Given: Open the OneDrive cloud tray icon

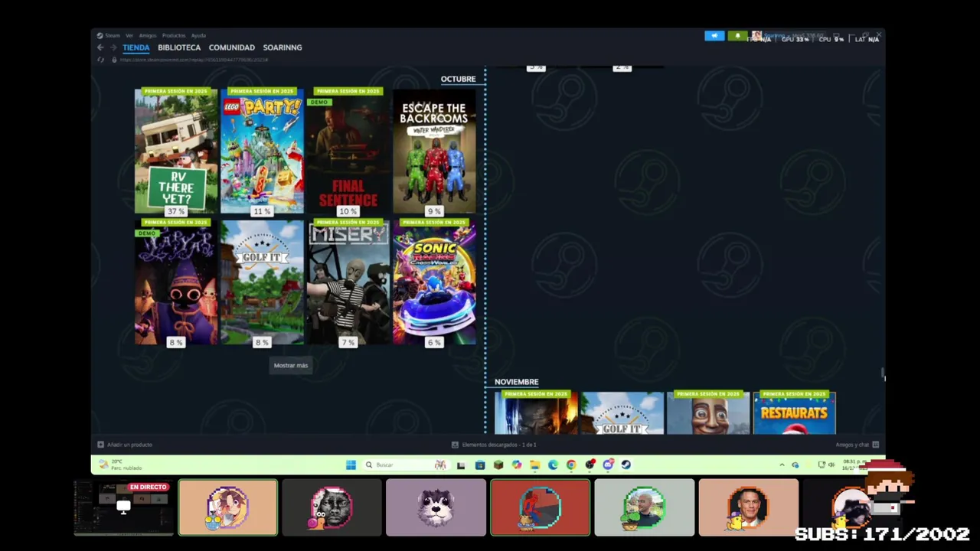Looking at the screenshot, I should (x=795, y=465).
